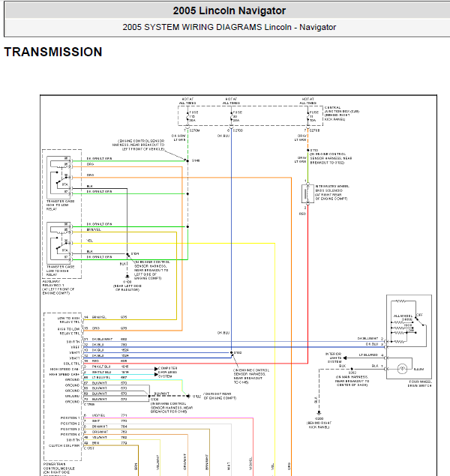Click the Fuse 11 10A label
Viewport: 450px width, 476px height.
tap(314, 116)
